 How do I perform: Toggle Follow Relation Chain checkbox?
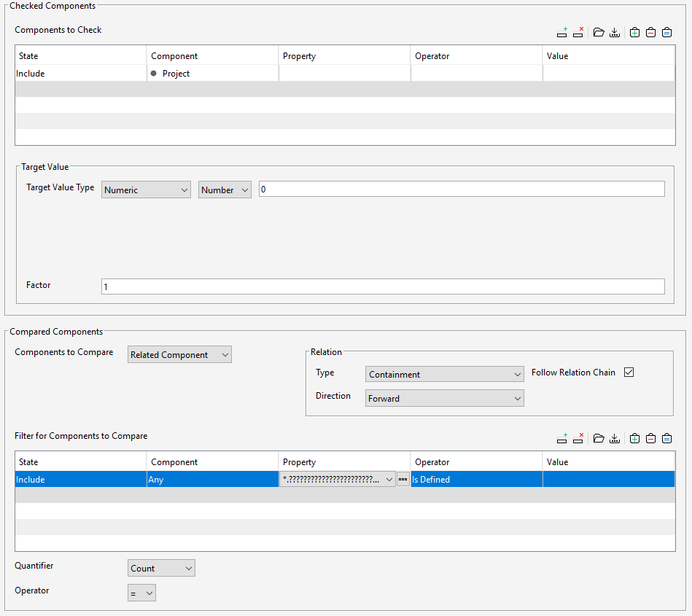coord(629,373)
